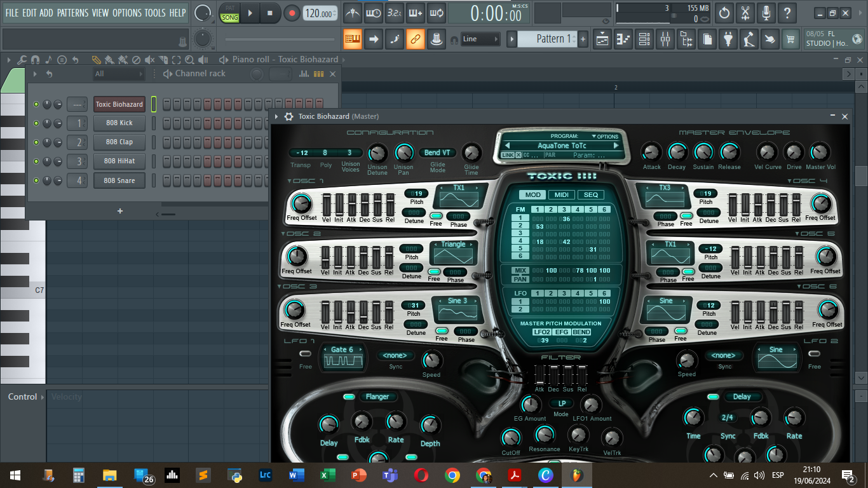This screenshot has height=488, width=868.
Task: Open the undo history icon
Action: (724, 13)
